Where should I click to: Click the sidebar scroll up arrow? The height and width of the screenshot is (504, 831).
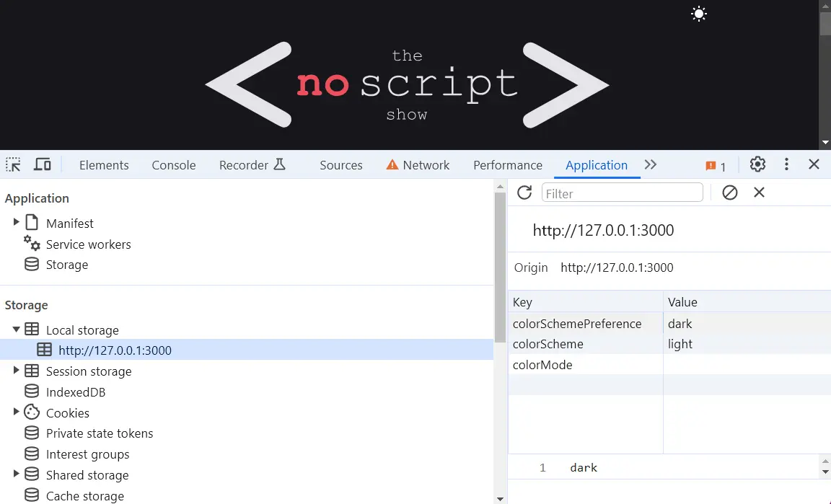500,187
